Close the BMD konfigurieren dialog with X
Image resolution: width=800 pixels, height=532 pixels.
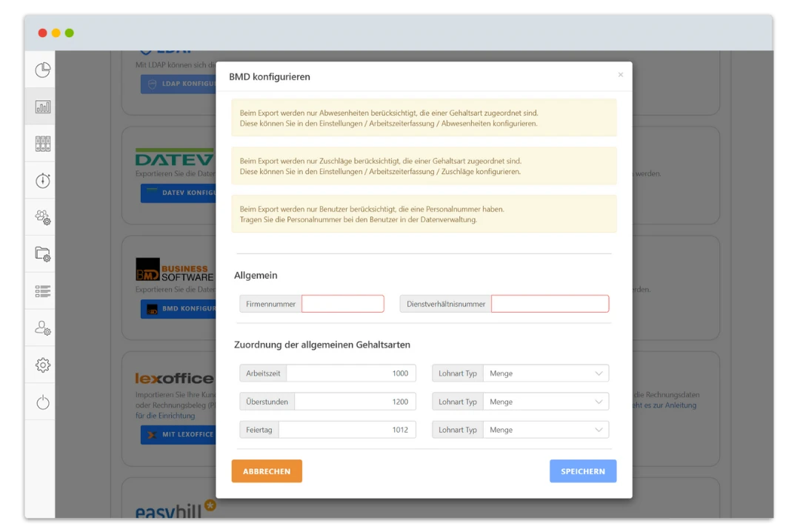click(x=620, y=75)
